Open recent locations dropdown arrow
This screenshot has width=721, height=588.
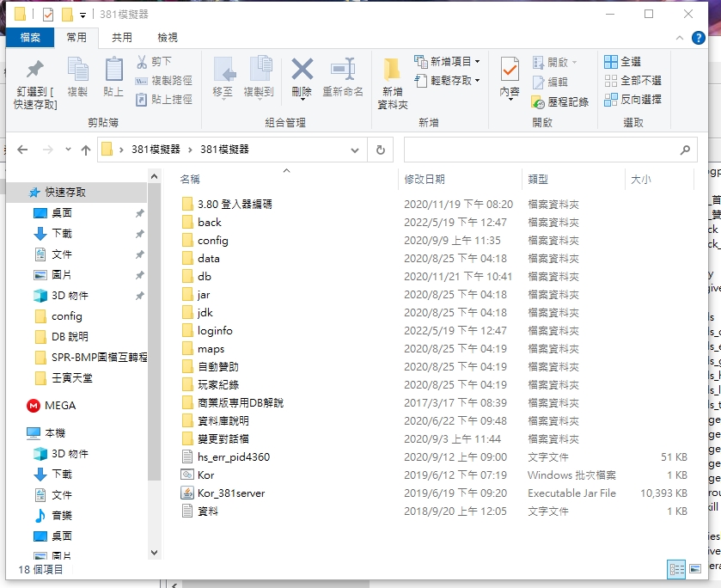[68, 149]
